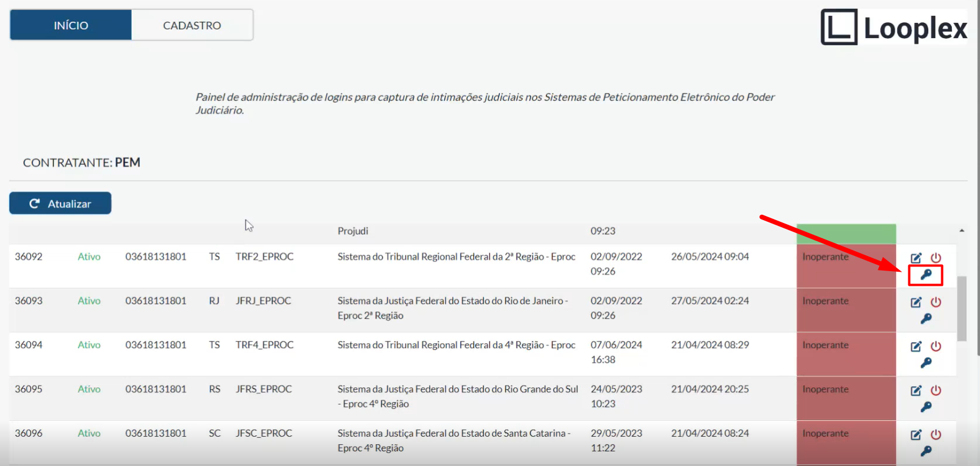Edit the login entry 36092

(x=916, y=258)
